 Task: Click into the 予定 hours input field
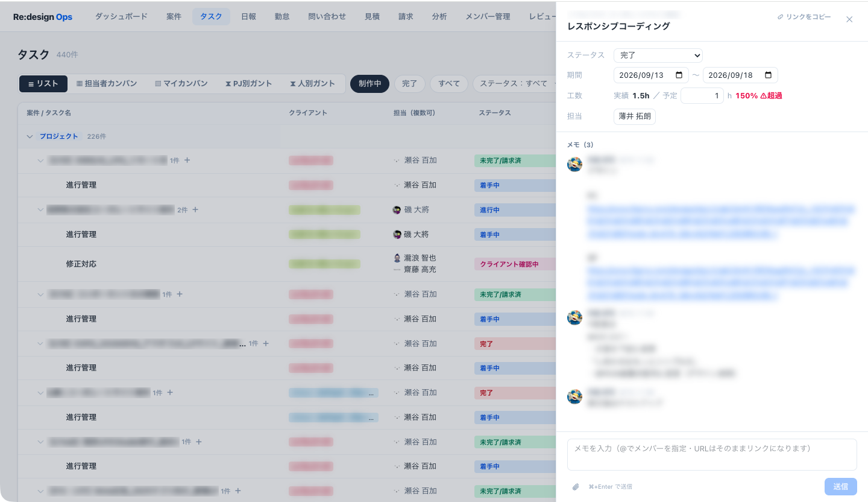click(x=702, y=95)
